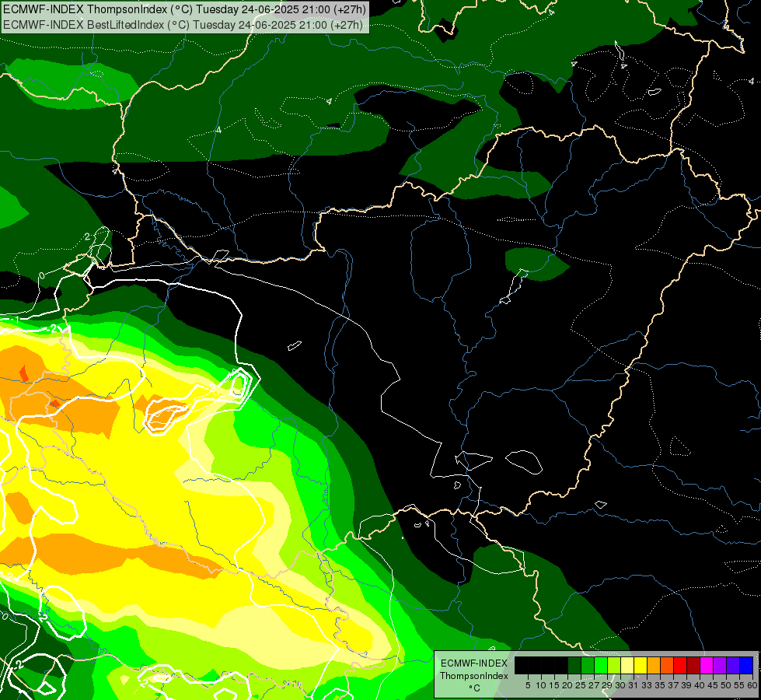Click the legend scale value 25
This screenshot has width=761, height=700.
coord(581,685)
